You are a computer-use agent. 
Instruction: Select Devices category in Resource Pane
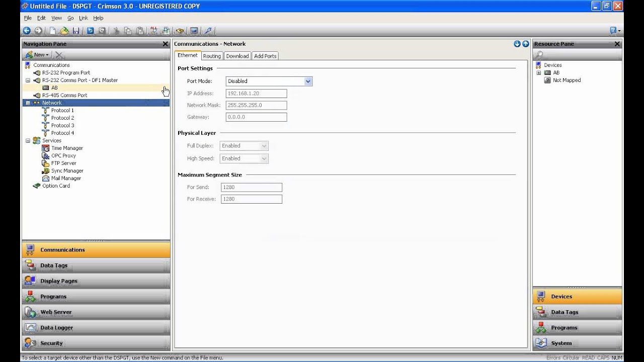coord(577,297)
